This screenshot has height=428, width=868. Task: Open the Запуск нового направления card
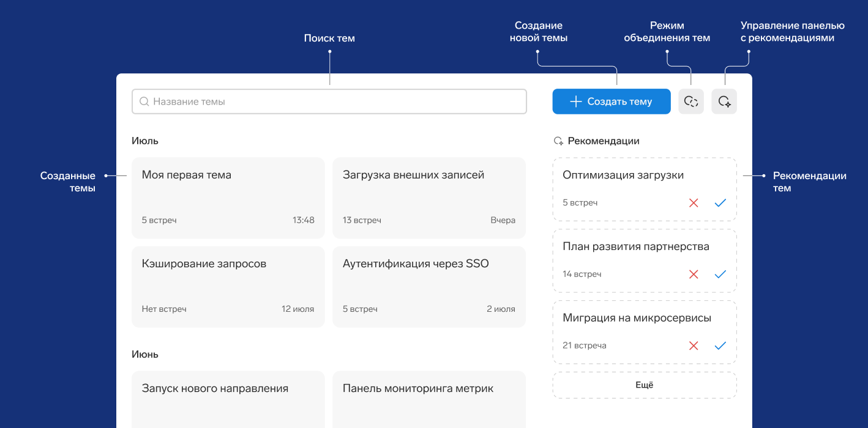[x=228, y=399]
